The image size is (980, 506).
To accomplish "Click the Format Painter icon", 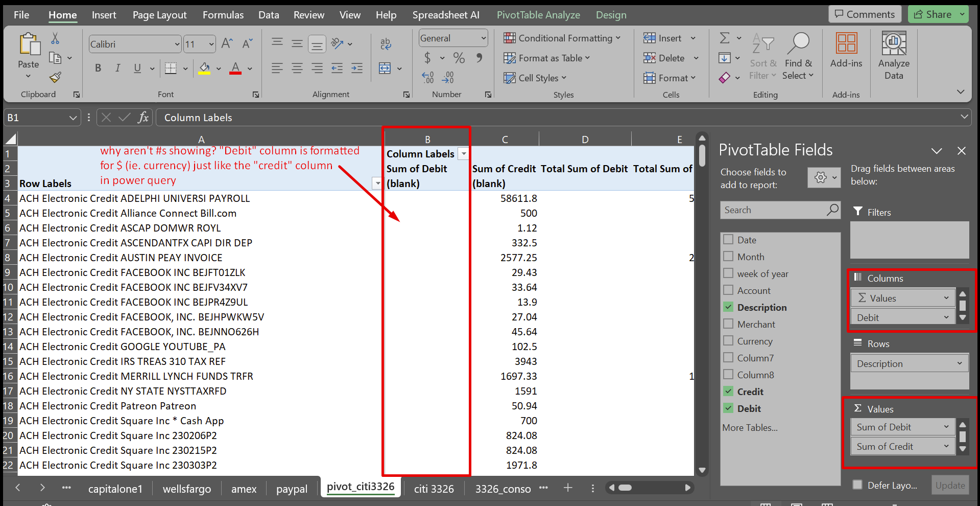I will (55, 78).
